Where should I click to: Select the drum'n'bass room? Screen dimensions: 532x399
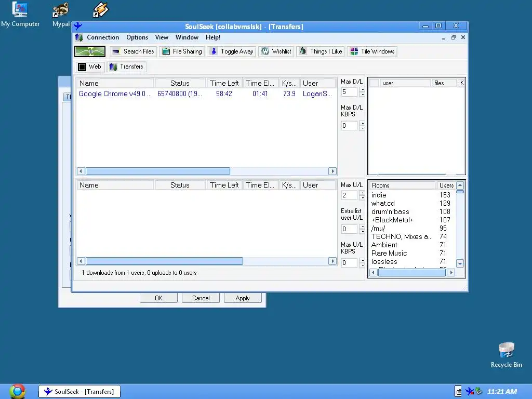(x=390, y=212)
